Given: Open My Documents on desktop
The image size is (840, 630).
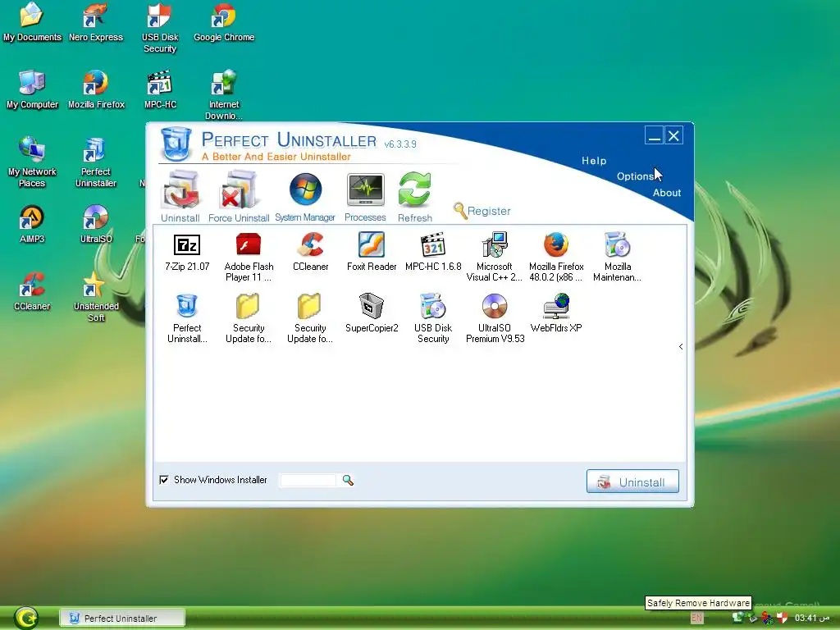Looking at the screenshot, I should click(32, 22).
